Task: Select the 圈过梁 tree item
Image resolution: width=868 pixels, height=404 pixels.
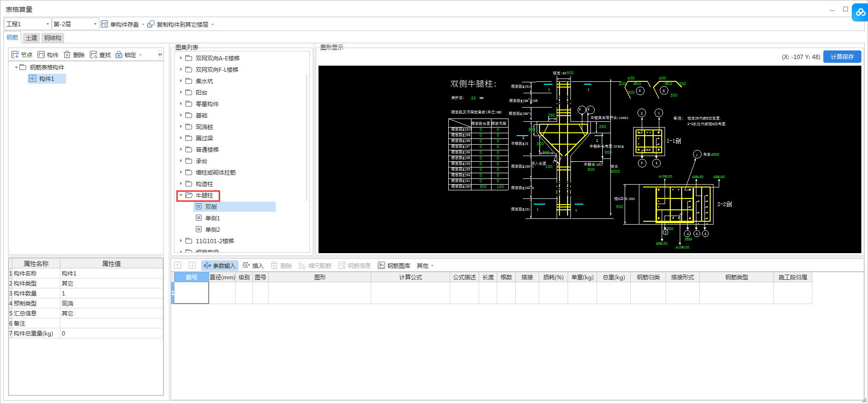Action: coord(204,138)
